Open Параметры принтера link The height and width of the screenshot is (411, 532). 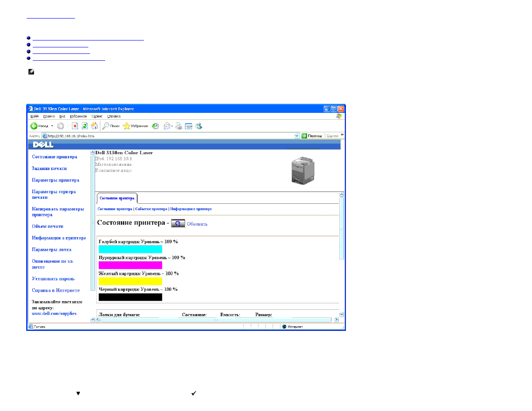[56, 180]
